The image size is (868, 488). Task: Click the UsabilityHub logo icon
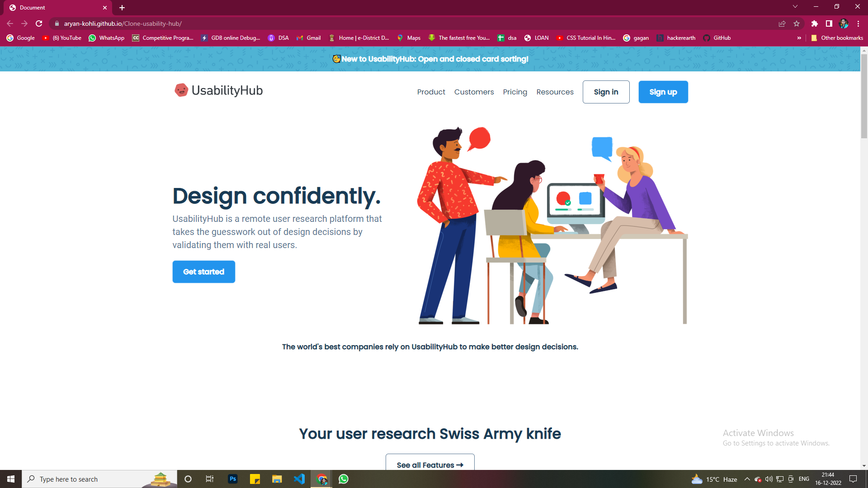(x=181, y=90)
